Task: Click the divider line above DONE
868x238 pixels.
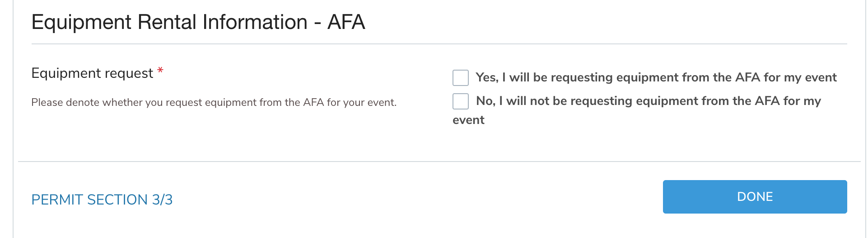Action: pos(439,162)
